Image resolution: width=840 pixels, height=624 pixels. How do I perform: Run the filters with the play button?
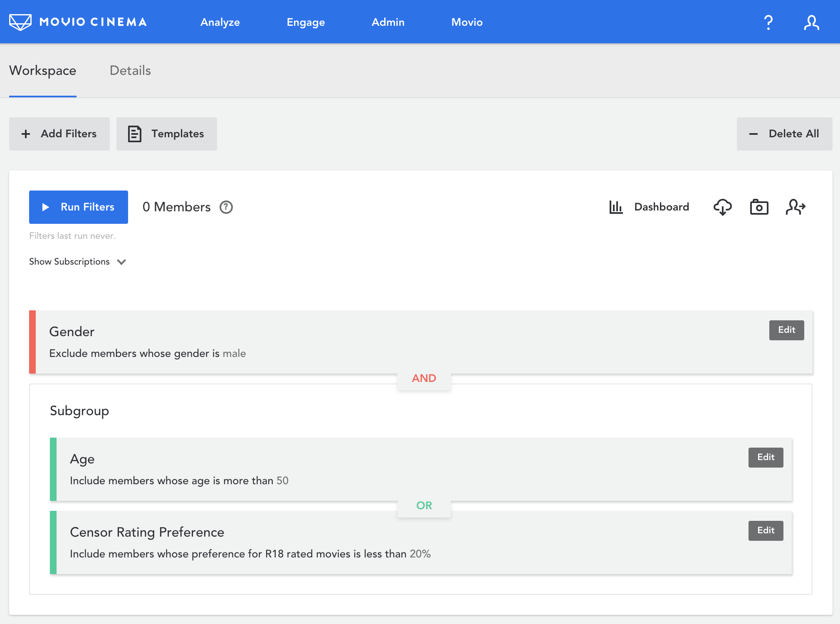(78, 207)
